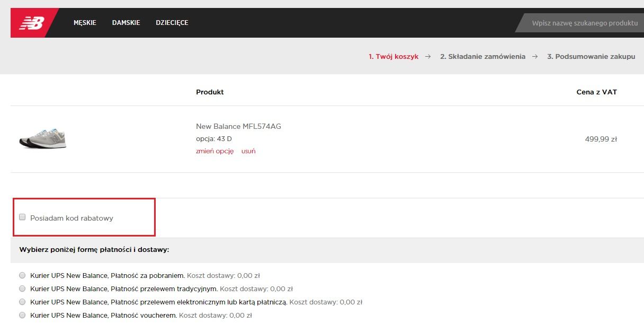Select Płatność przelewem tradycyjnym option
This screenshot has width=644, height=332.
(x=22, y=289)
